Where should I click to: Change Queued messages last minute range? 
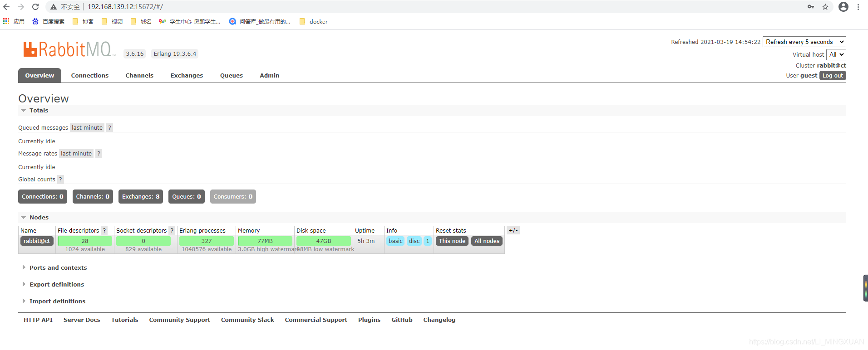tap(87, 127)
